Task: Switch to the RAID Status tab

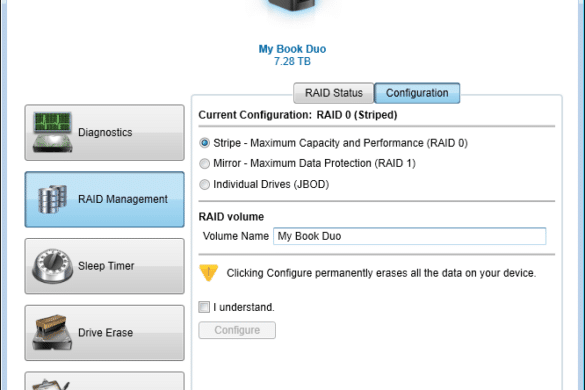Action: pyautogui.click(x=334, y=93)
